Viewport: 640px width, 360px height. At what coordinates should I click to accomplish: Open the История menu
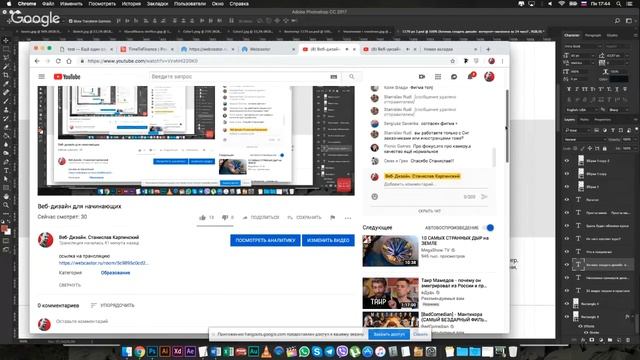131,4
